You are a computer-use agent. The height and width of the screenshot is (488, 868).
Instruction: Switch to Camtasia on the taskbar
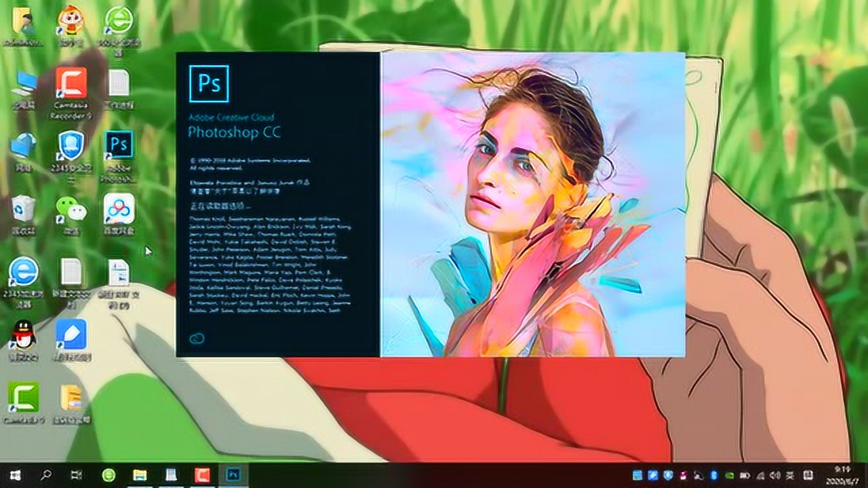202,475
